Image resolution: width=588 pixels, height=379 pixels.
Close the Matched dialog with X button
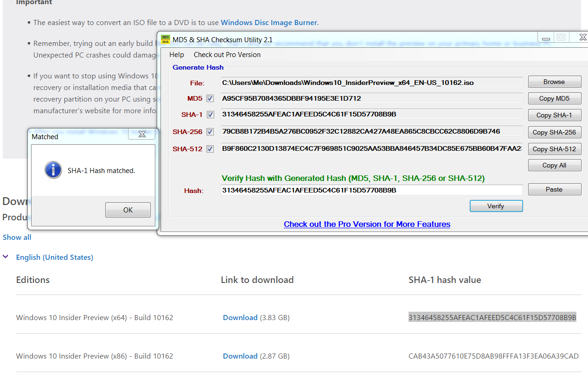[x=142, y=134]
